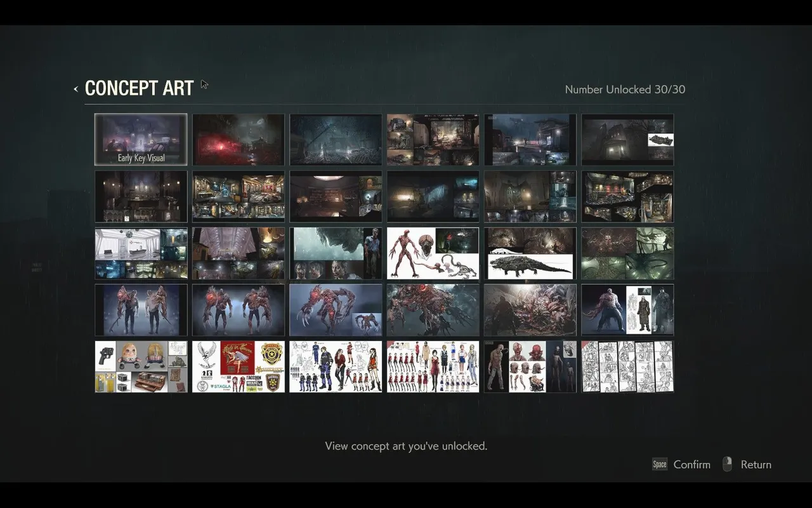Open the trench coat Tyrant concept art

628,310
